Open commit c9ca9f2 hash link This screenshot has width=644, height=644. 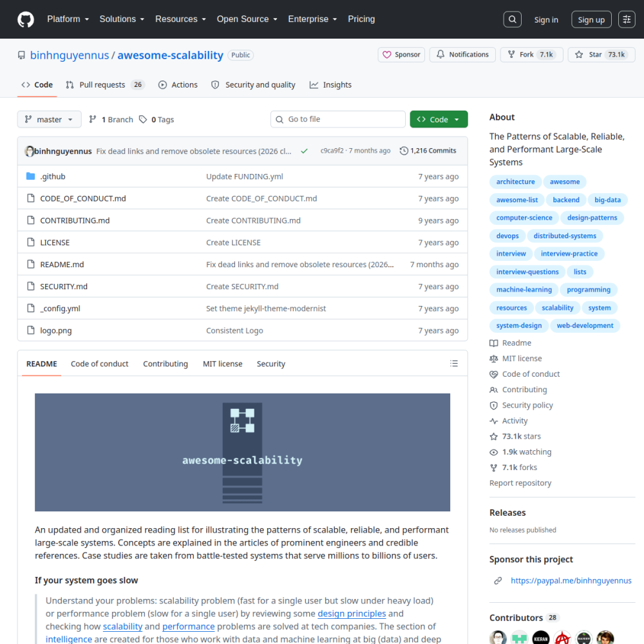coord(332,151)
